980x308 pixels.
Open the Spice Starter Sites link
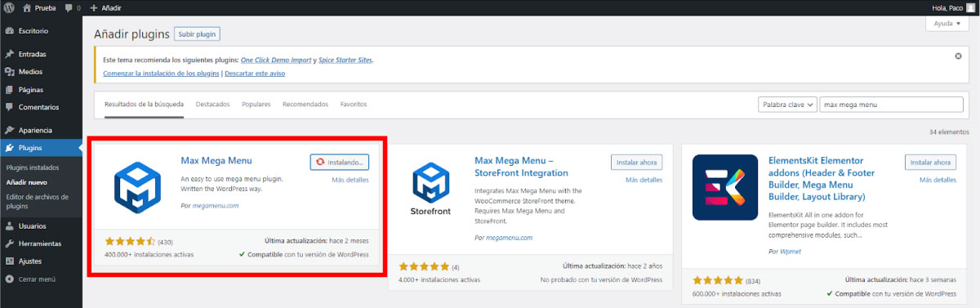coord(345,60)
